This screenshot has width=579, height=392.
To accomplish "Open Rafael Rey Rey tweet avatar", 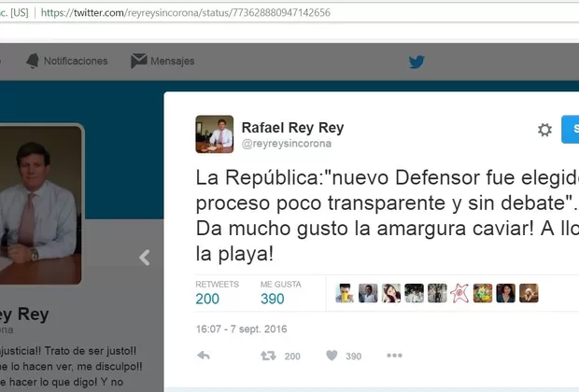I will coord(215,134).
